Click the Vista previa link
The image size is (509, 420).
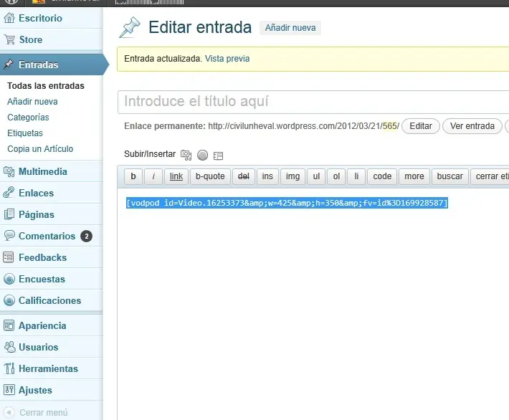(x=227, y=59)
